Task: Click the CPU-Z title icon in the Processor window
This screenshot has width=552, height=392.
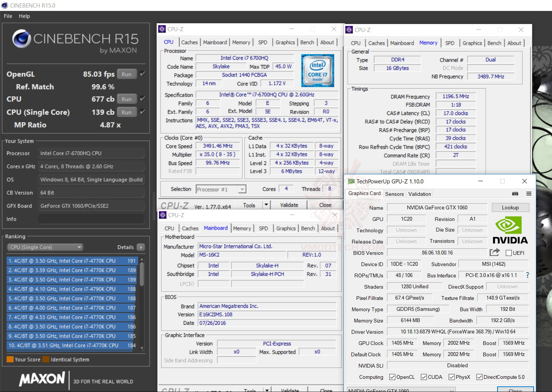Action: (162, 29)
